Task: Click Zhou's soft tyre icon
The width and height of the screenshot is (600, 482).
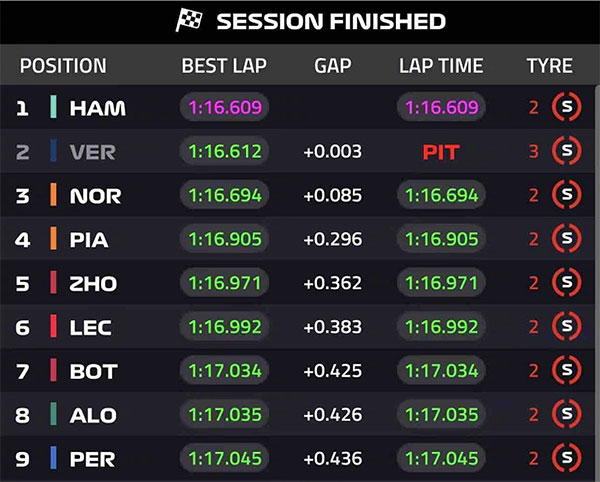Action: [x=567, y=284]
